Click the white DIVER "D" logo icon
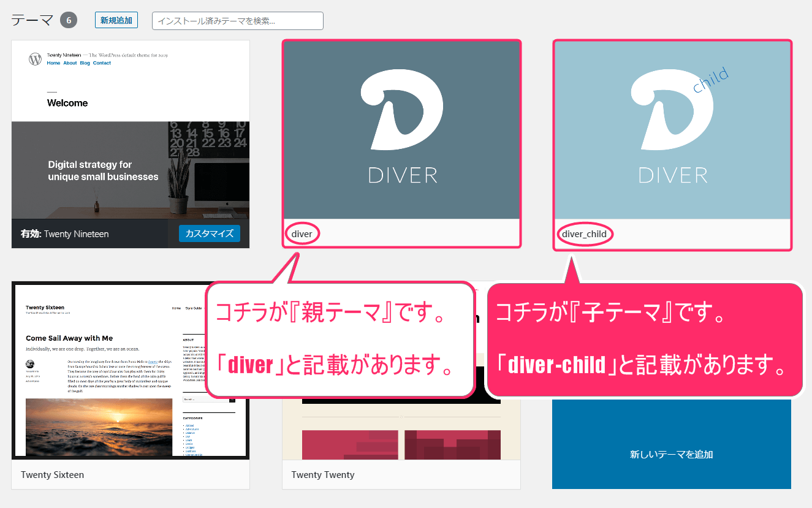Image resolution: width=812 pixels, height=508 pixels. tap(403, 107)
